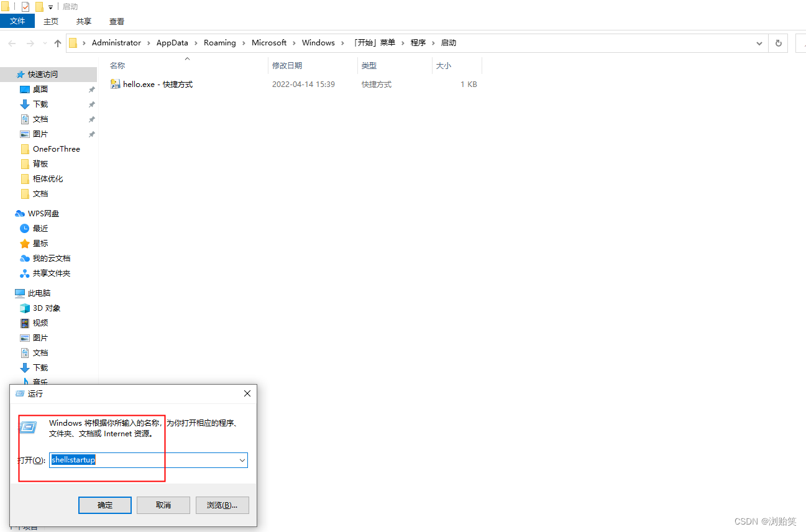The height and width of the screenshot is (532, 806).
Task: Click the up-one-level arrow
Action: click(58, 43)
